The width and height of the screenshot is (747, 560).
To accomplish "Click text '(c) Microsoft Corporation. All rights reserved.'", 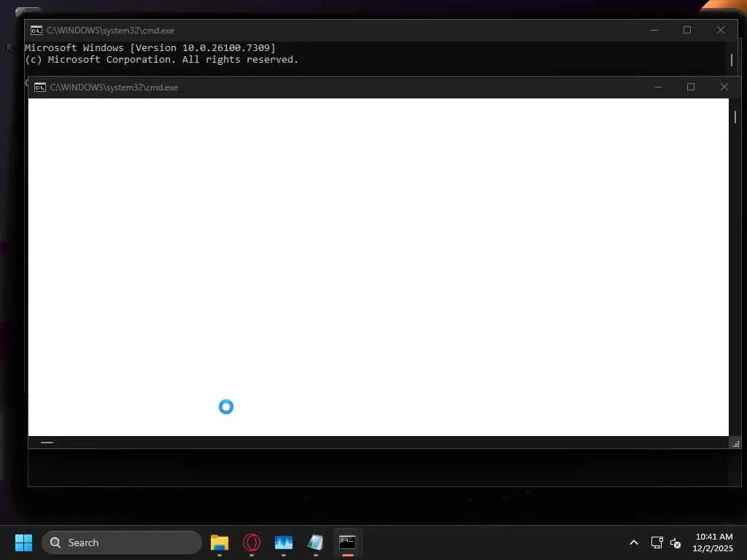I will click(161, 60).
